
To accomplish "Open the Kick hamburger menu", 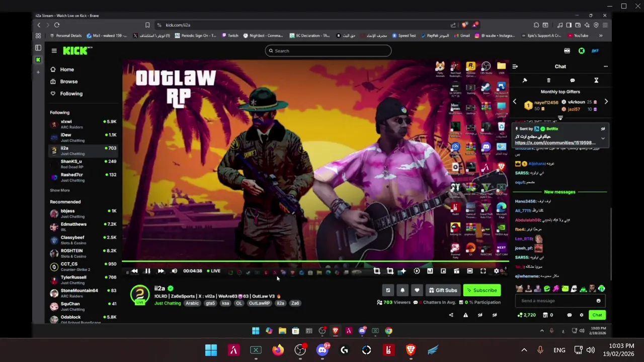I will point(54,51).
